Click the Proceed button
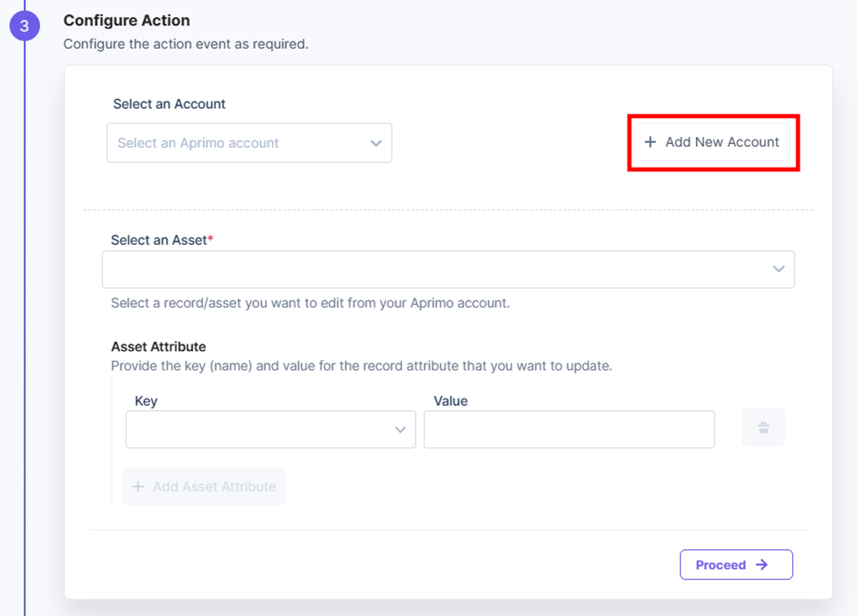The width and height of the screenshot is (857, 616). pyautogui.click(x=736, y=565)
